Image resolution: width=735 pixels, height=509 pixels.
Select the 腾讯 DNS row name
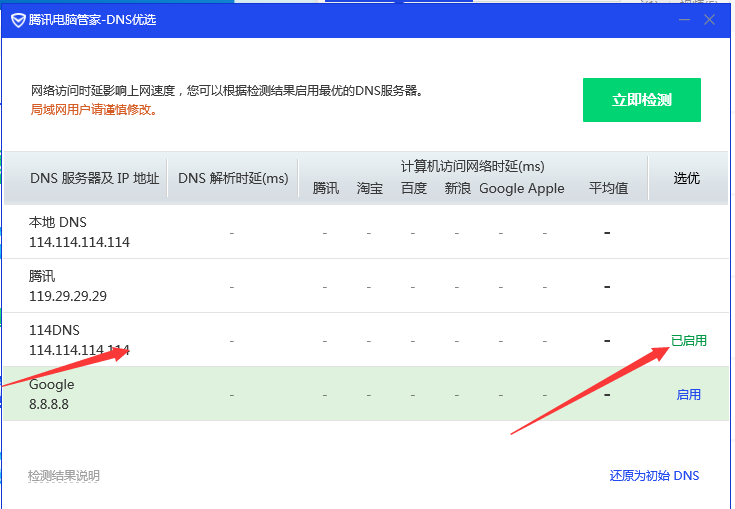point(42,276)
